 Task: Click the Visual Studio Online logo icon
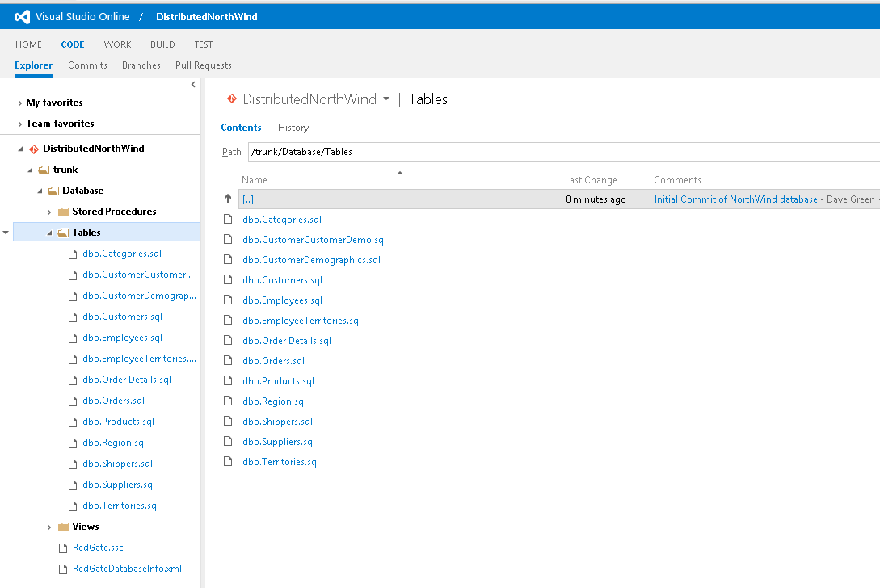click(23, 17)
